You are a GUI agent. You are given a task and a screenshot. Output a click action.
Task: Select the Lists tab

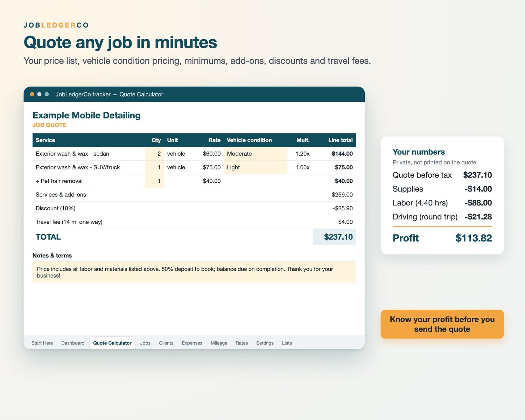[x=287, y=343]
